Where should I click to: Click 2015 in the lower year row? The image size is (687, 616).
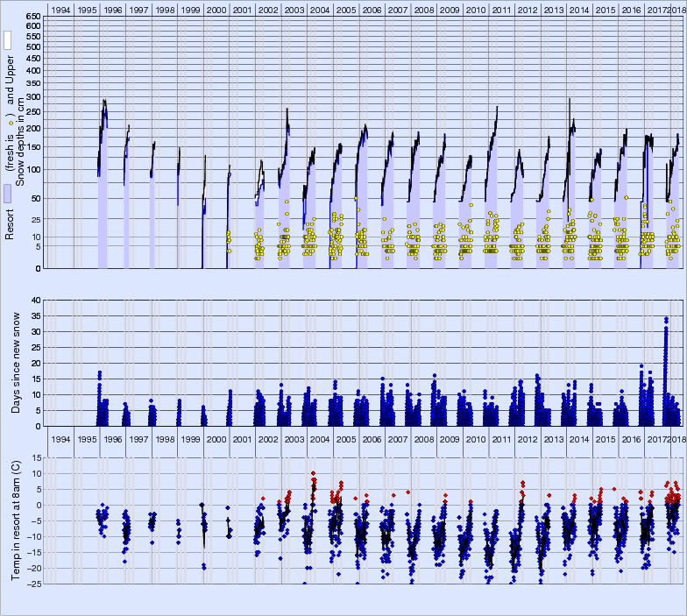coord(605,438)
